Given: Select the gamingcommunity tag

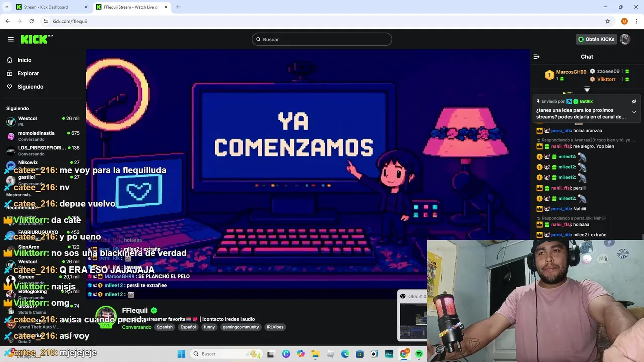Looking at the screenshot, I should coord(241,327).
